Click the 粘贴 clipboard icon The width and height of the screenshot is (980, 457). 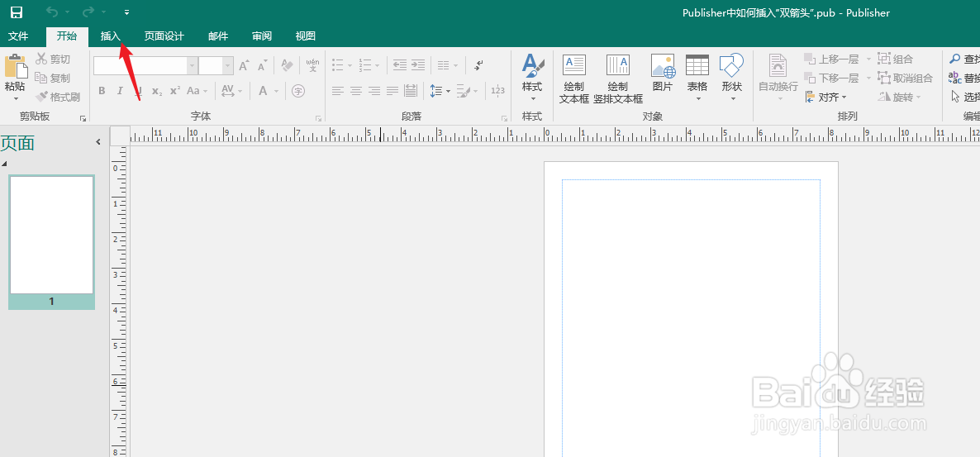point(15,66)
